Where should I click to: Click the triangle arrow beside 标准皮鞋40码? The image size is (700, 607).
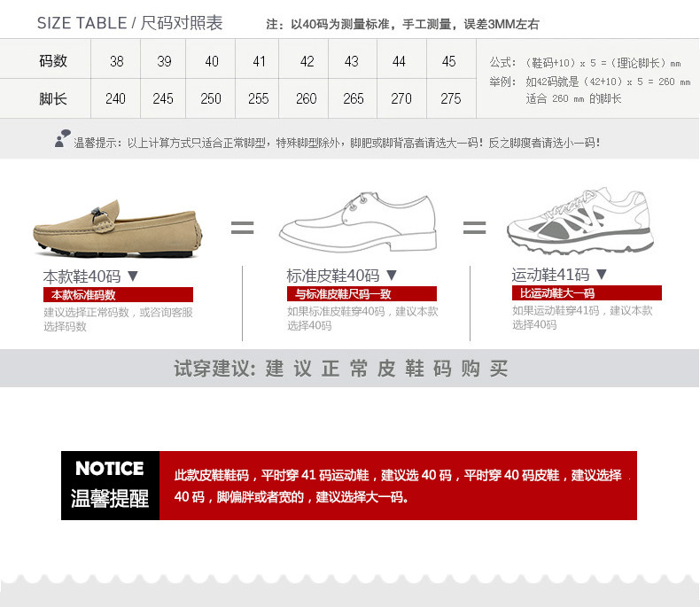[x=392, y=275]
